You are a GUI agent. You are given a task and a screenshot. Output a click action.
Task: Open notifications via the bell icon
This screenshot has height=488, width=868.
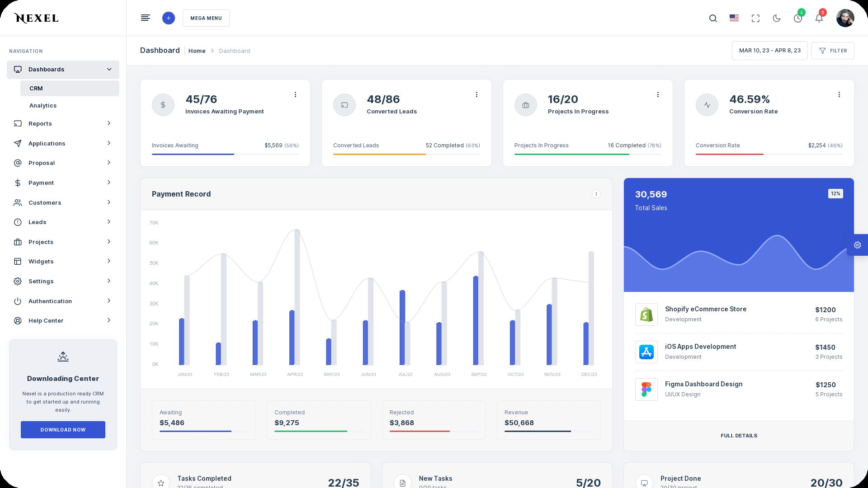819,19
